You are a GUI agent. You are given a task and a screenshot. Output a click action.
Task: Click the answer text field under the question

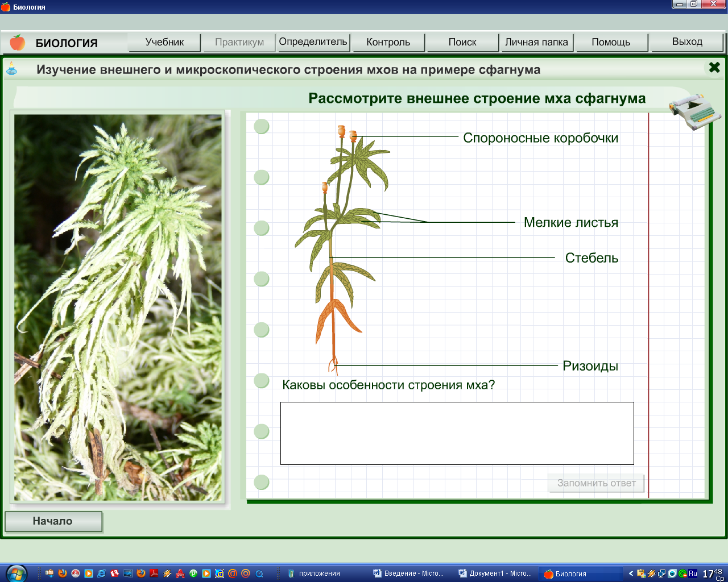[x=457, y=433]
